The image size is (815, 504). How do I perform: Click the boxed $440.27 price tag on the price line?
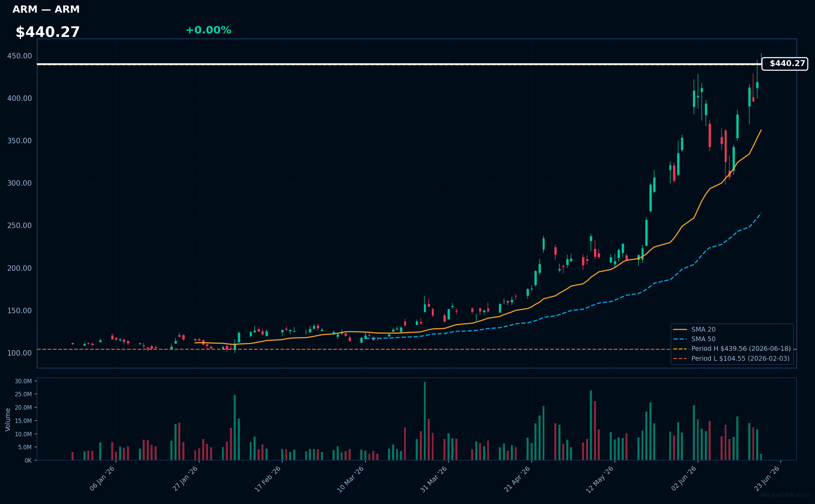[x=785, y=64]
